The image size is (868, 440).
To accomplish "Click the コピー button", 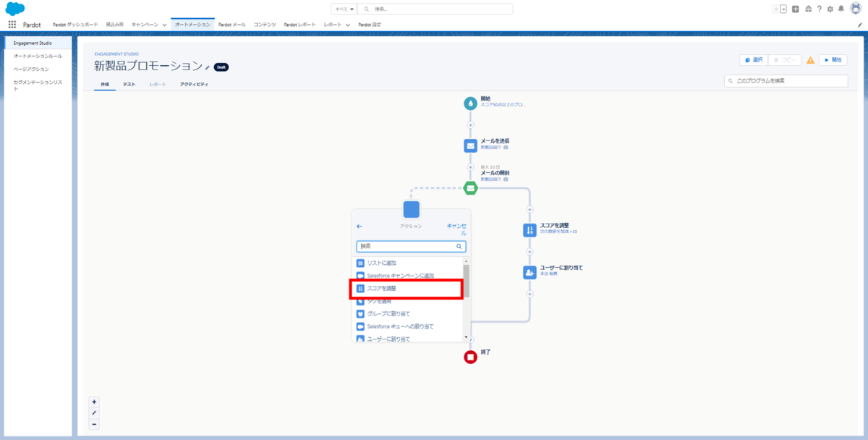I will pyautogui.click(x=785, y=60).
